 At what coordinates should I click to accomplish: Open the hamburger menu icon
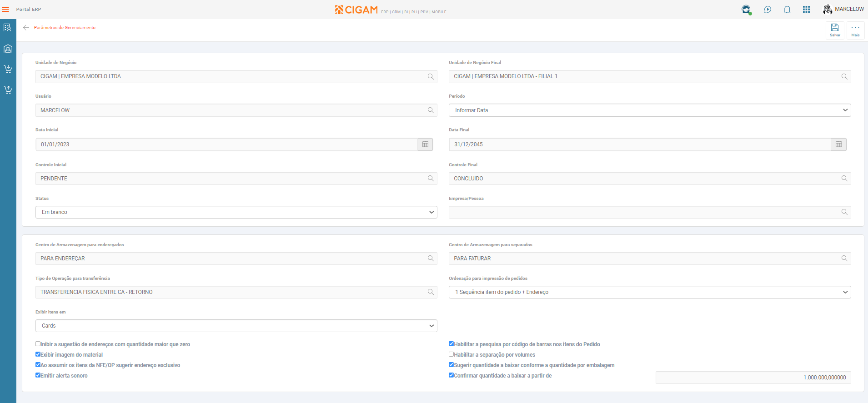[5, 10]
